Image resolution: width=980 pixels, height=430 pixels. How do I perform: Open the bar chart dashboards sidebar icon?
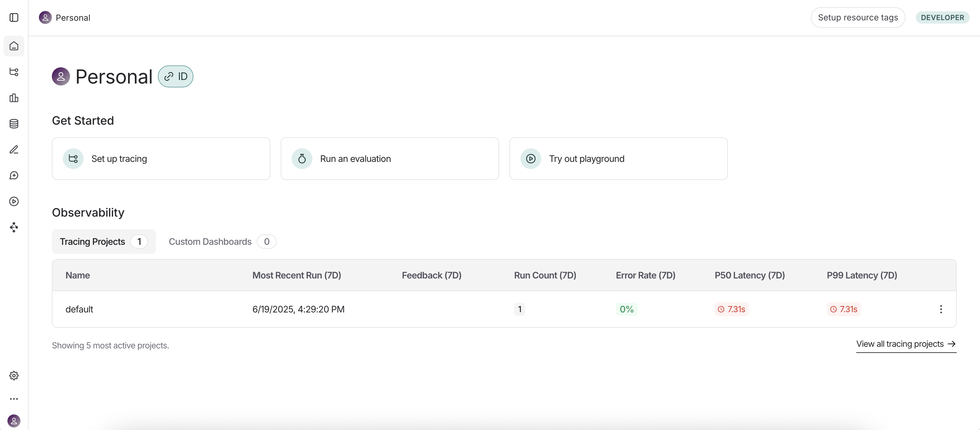[14, 98]
